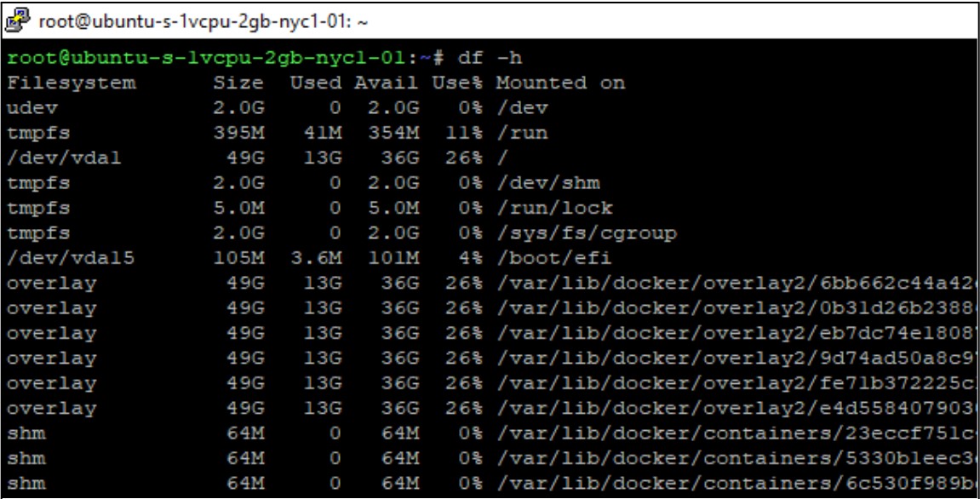
Task: Click the 395M size value
Action: pyautogui.click(x=239, y=133)
